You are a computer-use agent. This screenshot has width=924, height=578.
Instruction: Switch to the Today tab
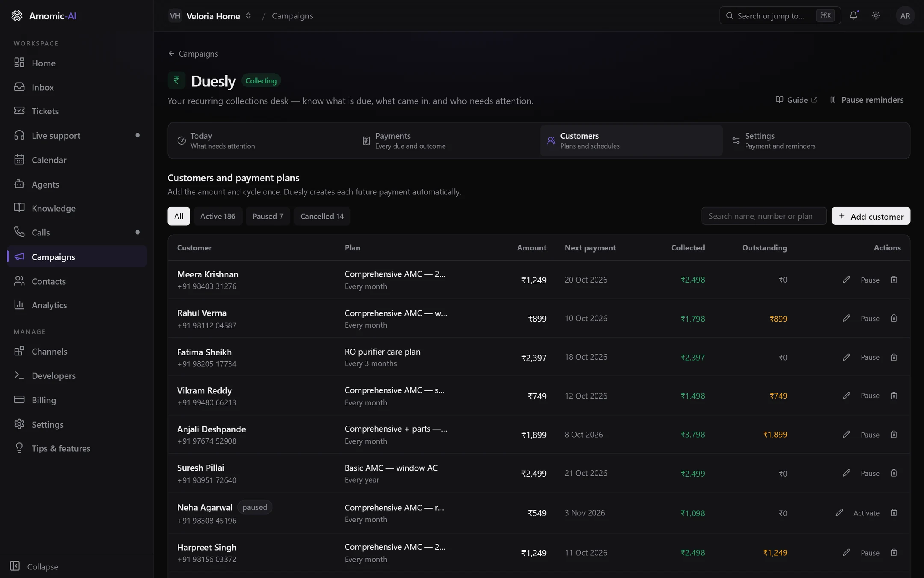pos(262,140)
